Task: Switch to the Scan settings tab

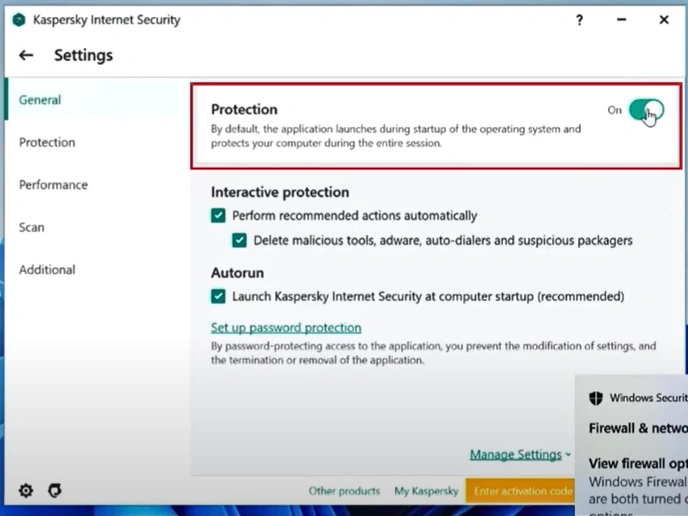Action: tap(32, 227)
